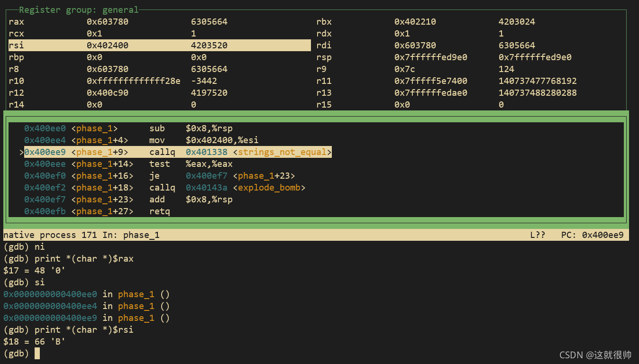Click the 'sub $0x8,%rsp' instruction
639x364 pixels.
point(191,128)
